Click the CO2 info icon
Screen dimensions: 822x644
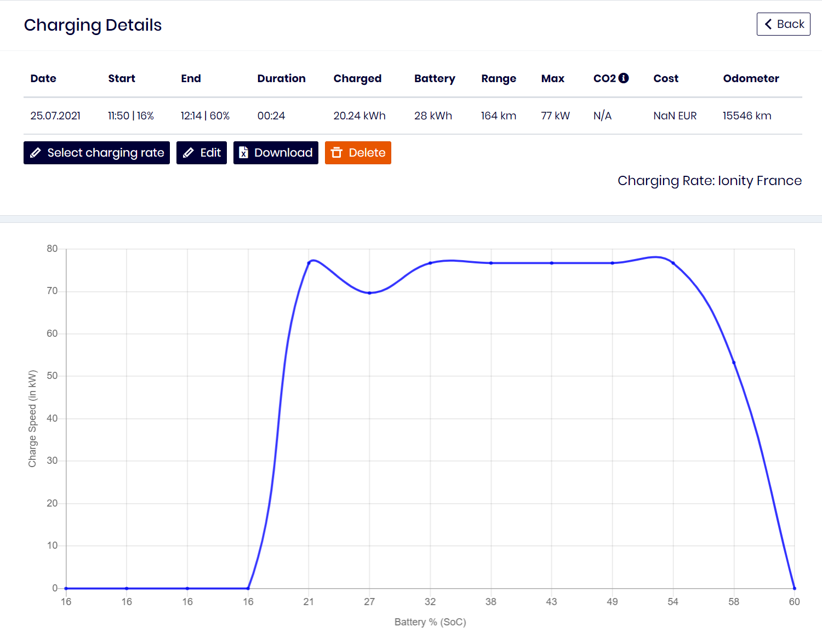(x=624, y=78)
